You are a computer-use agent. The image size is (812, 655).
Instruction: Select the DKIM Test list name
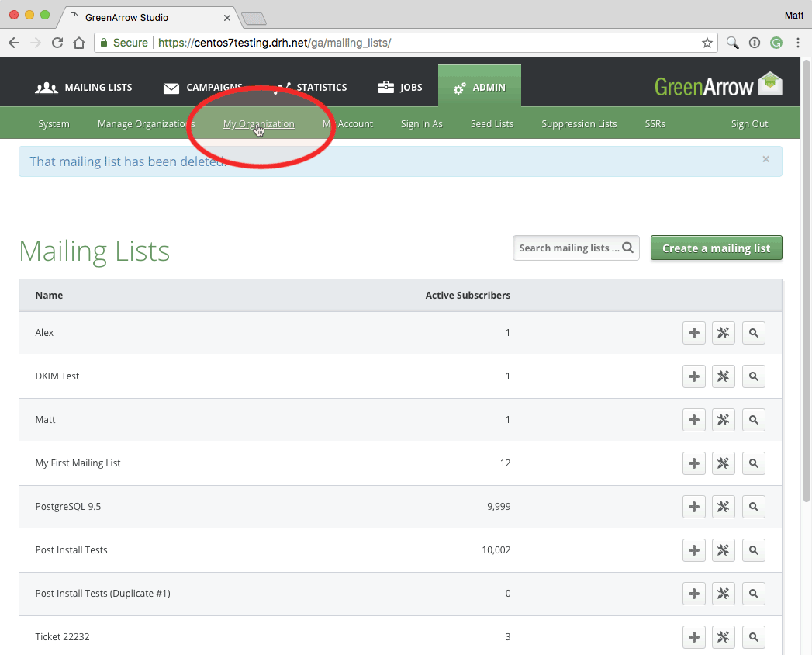[x=57, y=376]
